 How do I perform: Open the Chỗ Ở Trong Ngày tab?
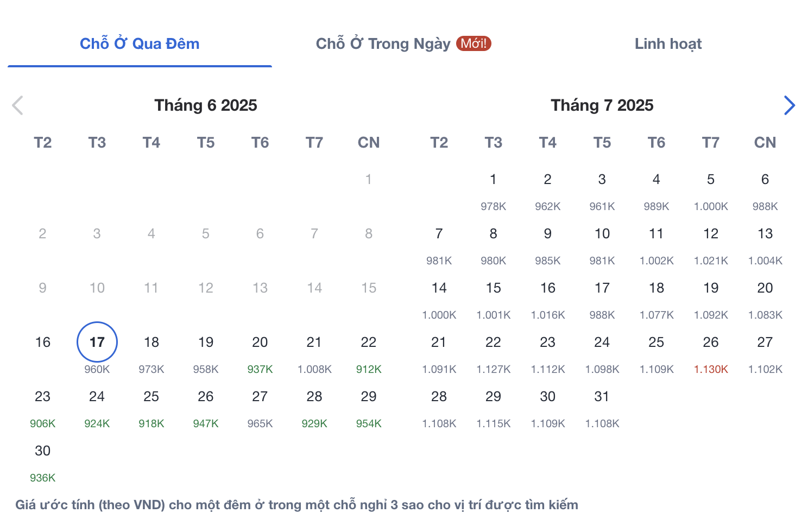point(383,44)
